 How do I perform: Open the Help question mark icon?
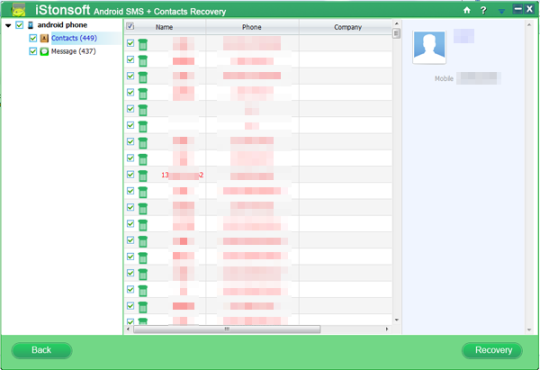(484, 10)
